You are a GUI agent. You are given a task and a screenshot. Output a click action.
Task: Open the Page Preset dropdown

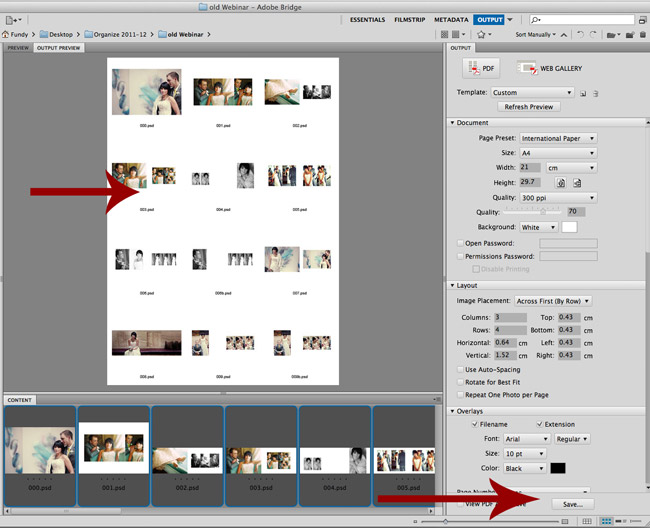(558, 138)
